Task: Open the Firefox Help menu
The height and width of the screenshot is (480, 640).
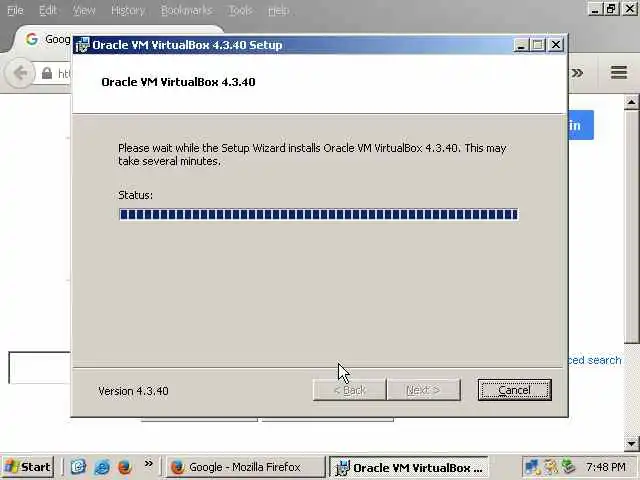Action: pyautogui.click(x=278, y=10)
